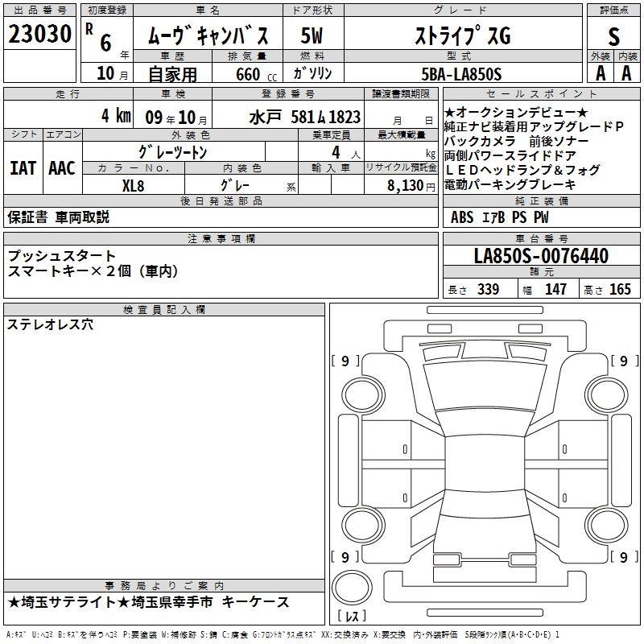Click the AAC air conditioner cell
The width and height of the screenshot is (644, 644).
[x=61, y=168]
